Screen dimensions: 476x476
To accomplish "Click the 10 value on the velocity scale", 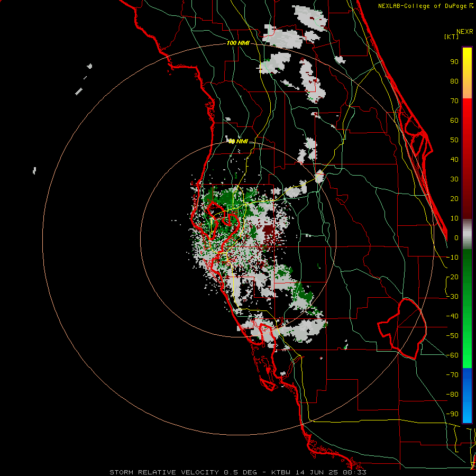I will click(454, 218).
